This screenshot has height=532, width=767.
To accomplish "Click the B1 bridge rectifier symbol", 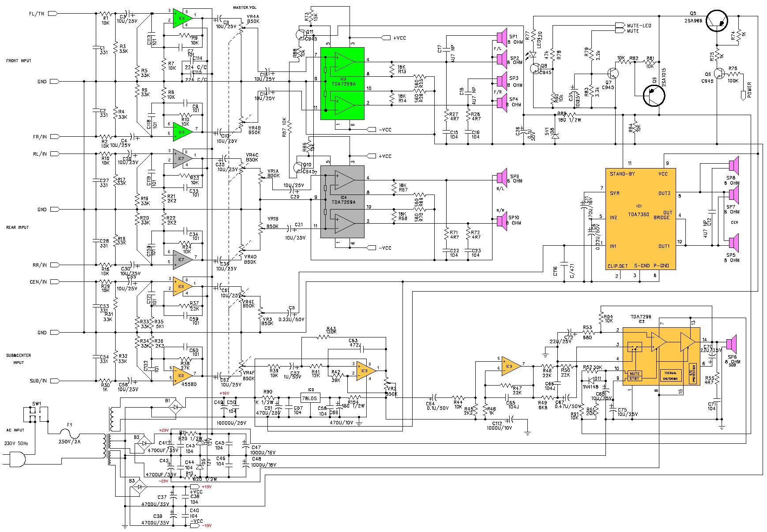I will point(175,408).
